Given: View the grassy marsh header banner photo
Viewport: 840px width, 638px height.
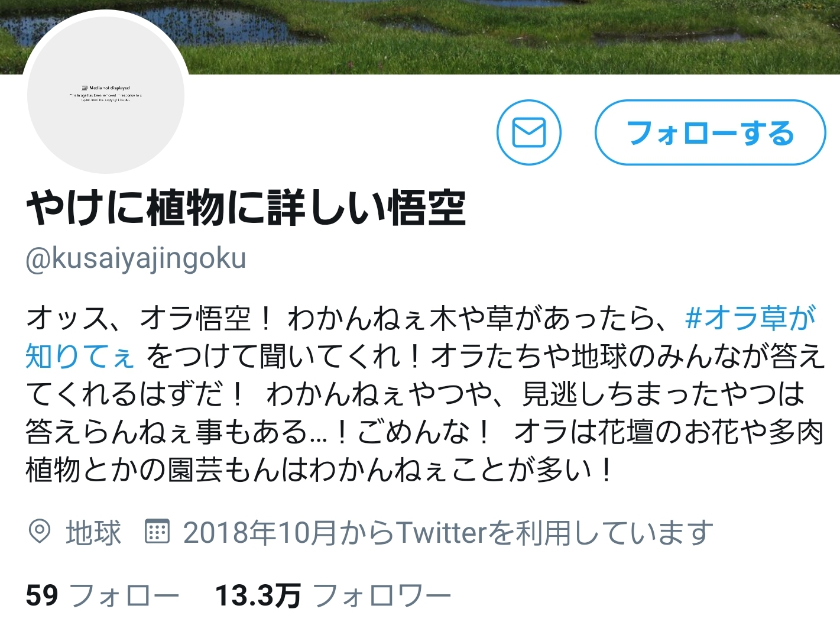Looking at the screenshot, I should pyautogui.click(x=420, y=37).
